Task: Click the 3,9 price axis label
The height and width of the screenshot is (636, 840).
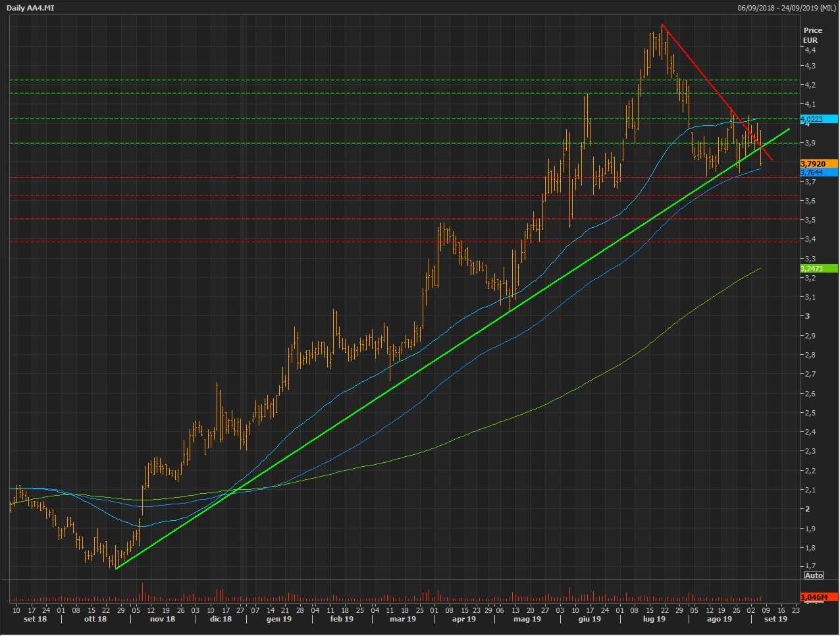Action: (810, 143)
